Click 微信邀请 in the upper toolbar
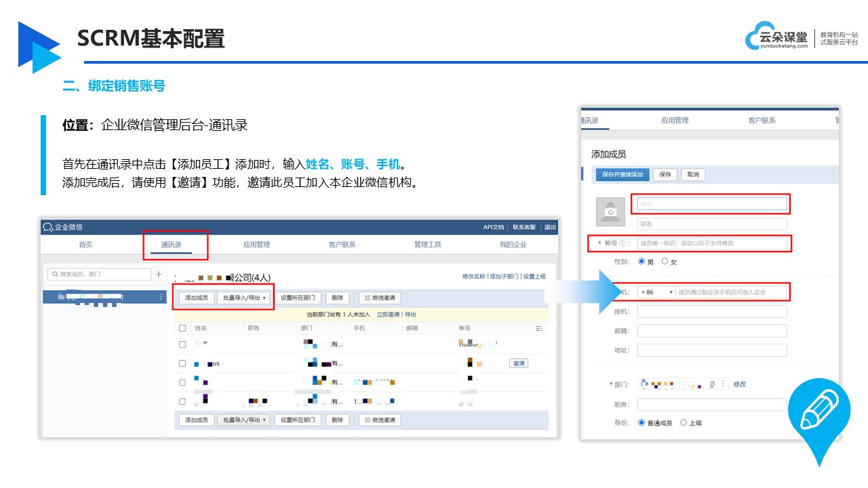 pyautogui.click(x=380, y=298)
